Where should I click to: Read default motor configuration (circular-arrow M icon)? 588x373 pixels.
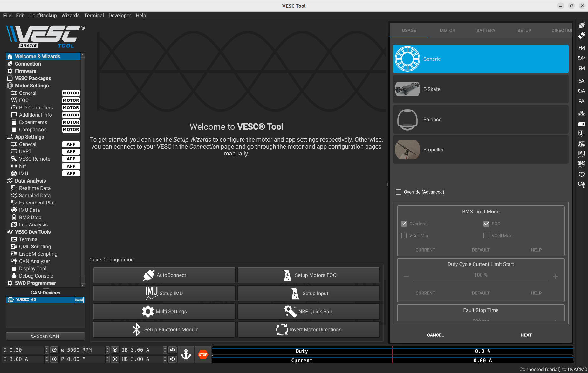pyautogui.click(x=582, y=58)
